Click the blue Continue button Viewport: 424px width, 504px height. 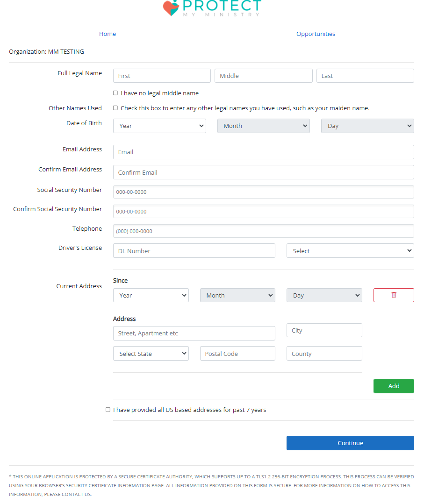point(350,443)
